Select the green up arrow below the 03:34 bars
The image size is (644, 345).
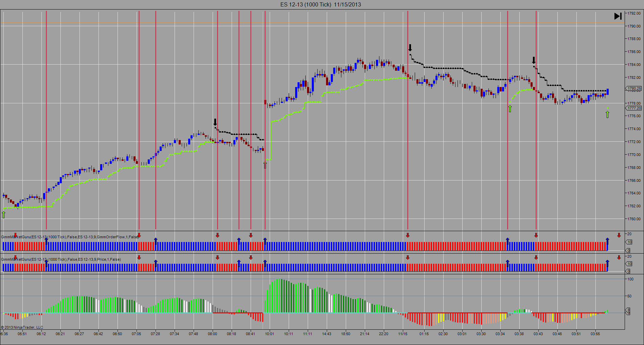[x=510, y=109]
